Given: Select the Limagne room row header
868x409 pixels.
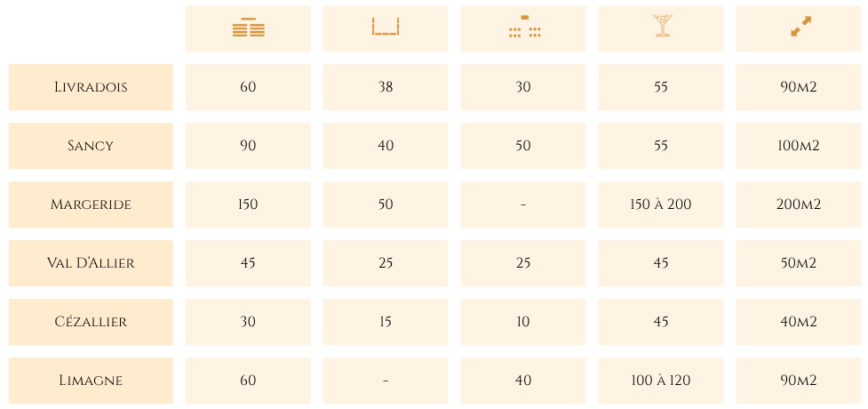Looking at the screenshot, I should [x=91, y=381].
